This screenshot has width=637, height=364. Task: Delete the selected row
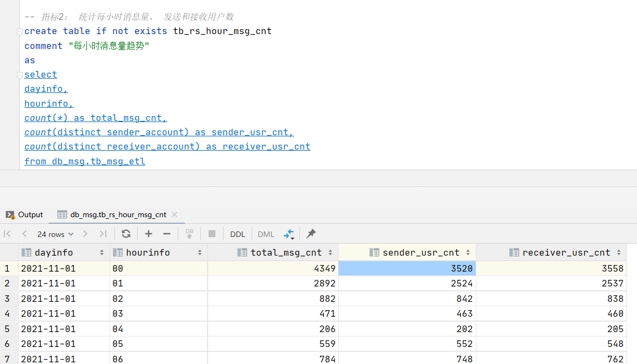point(167,234)
